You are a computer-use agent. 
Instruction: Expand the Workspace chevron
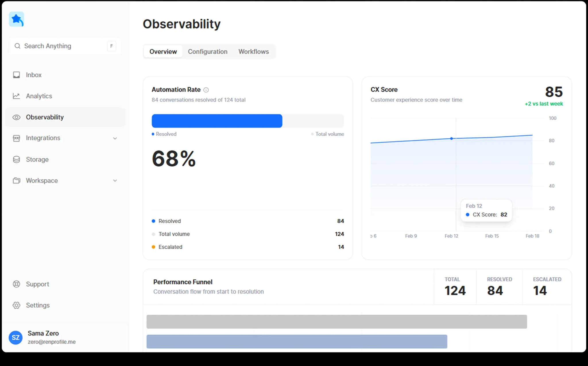pos(115,181)
